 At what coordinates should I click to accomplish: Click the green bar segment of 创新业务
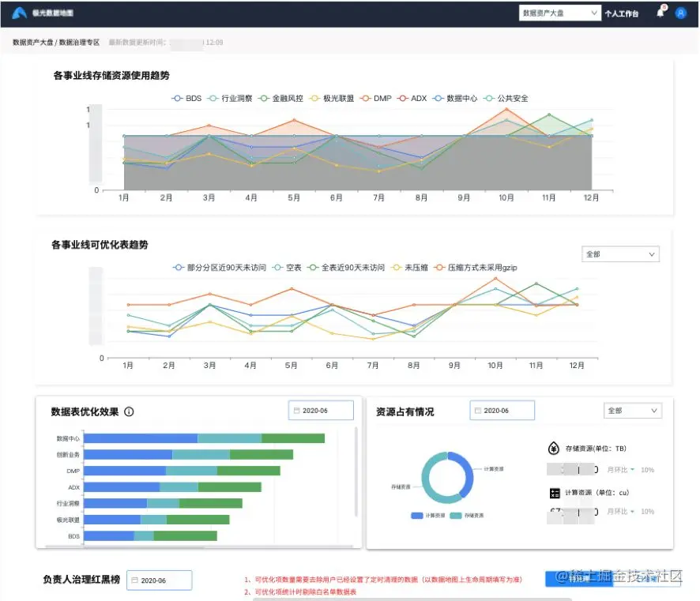pos(262,454)
